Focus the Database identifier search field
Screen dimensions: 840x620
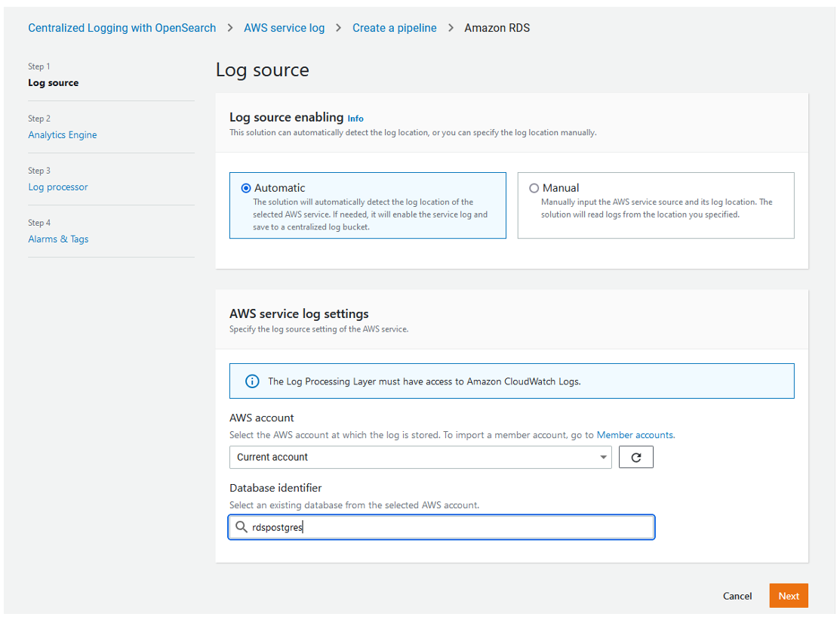click(x=442, y=527)
